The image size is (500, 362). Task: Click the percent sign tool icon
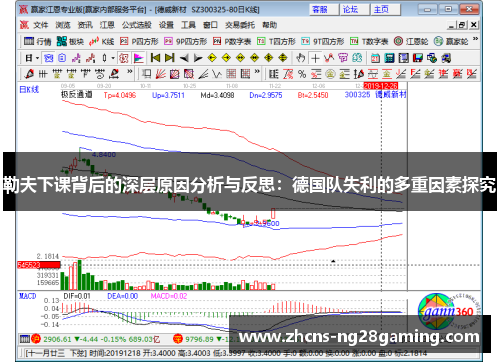302,74
